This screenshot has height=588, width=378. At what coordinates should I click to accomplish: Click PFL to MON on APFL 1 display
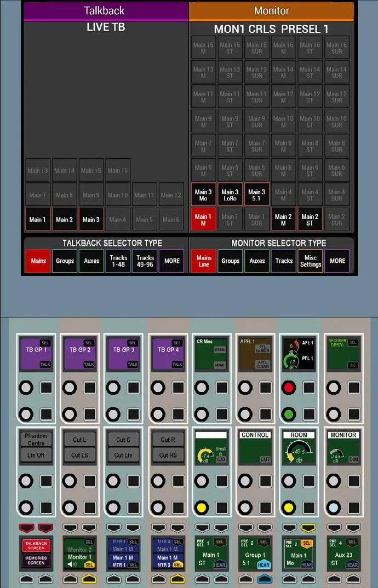(263, 349)
